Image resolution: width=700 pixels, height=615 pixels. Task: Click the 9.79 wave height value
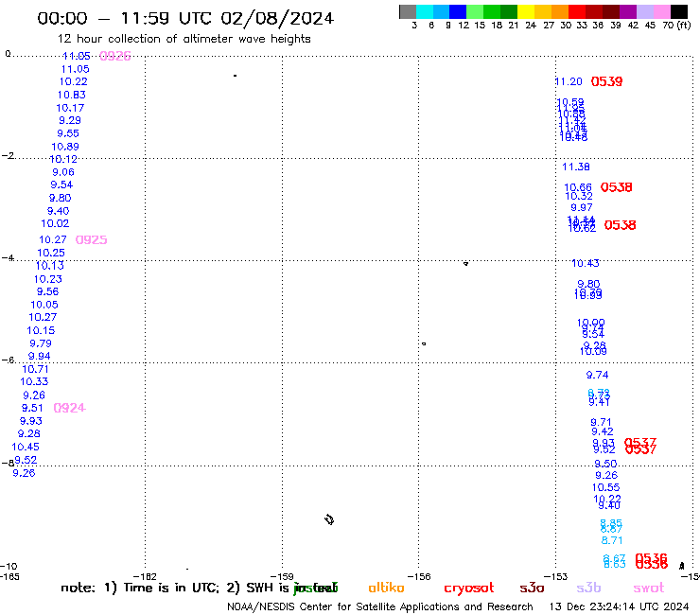[x=40, y=343]
